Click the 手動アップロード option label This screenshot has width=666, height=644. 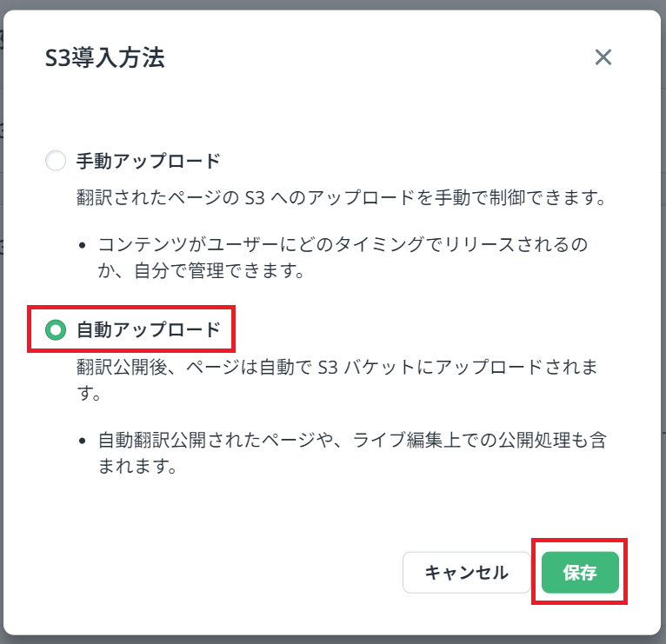point(148,161)
